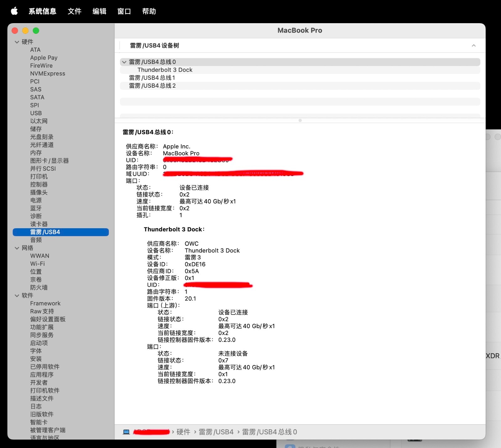
Task: Collapse the 雷雳/USB4 设备树 header chevron
Action: point(474,46)
